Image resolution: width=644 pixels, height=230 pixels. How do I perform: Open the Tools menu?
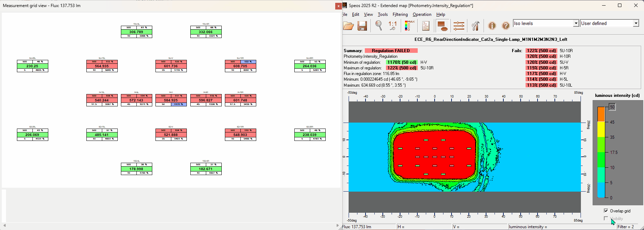click(383, 14)
